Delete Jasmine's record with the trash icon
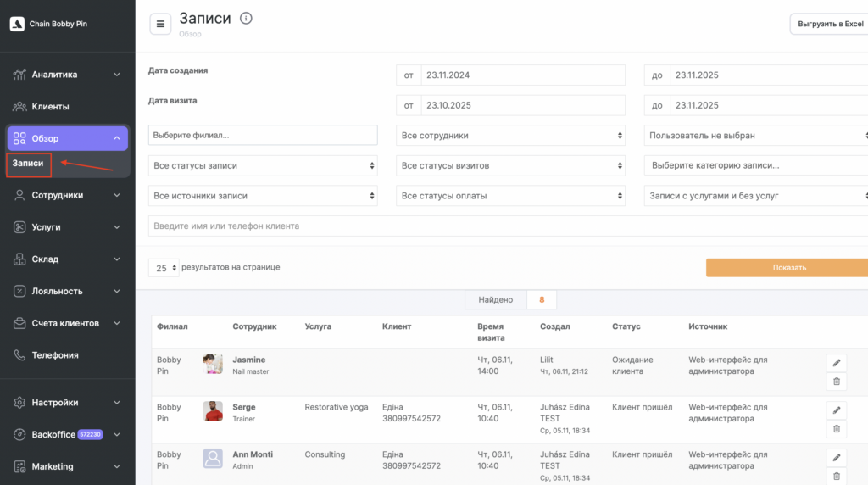The height and width of the screenshot is (485, 868). point(836,382)
